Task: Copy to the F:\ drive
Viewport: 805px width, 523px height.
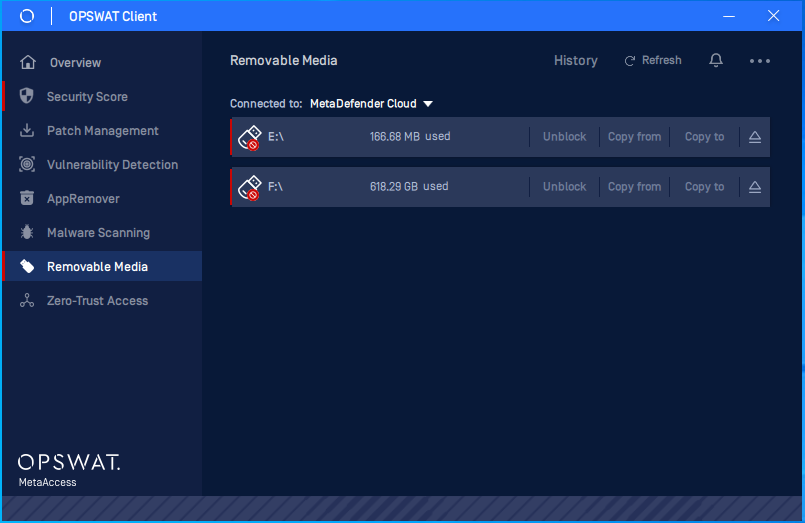Action: point(704,186)
